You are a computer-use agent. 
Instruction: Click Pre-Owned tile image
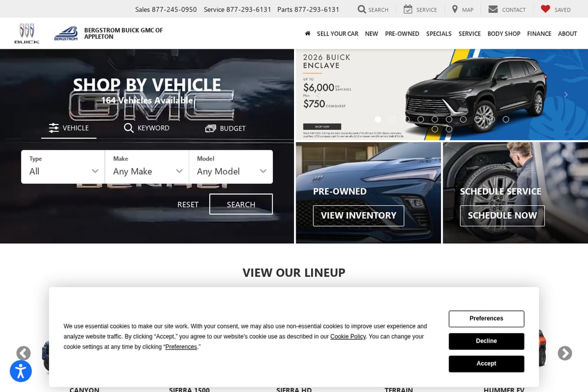(x=368, y=193)
